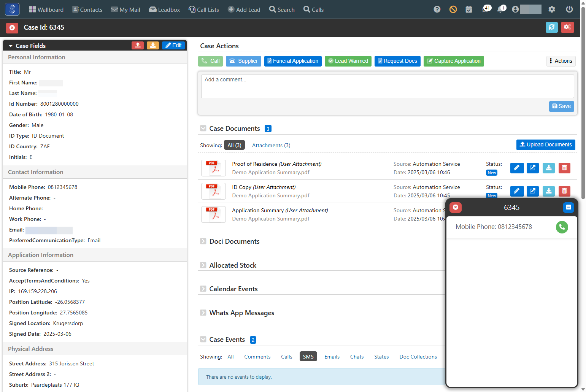
Task: Expand the Calendar Events section
Action: click(x=203, y=289)
